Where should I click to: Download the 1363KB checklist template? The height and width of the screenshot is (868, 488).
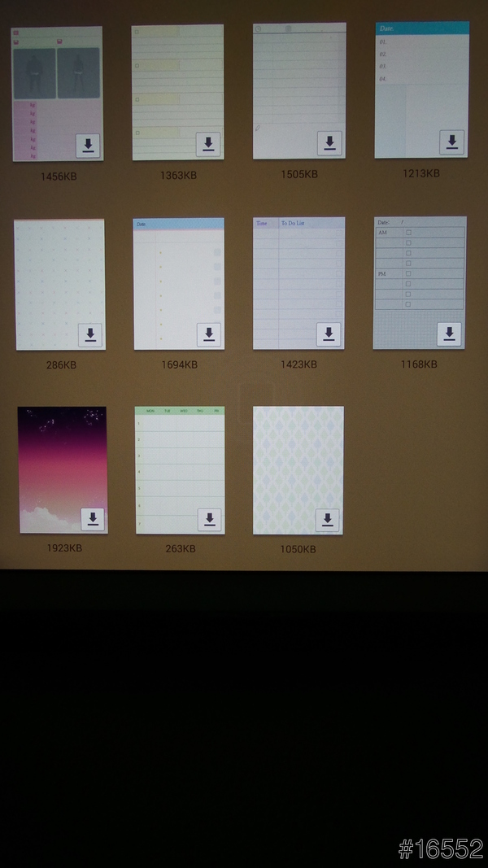(x=208, y=144)
